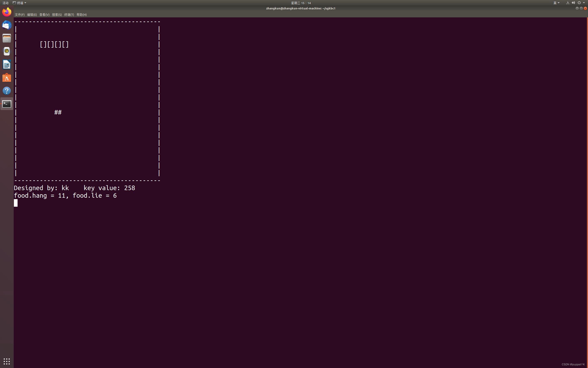Maximize the terminal window
The image size is (588, 368).
pos(581,8)
